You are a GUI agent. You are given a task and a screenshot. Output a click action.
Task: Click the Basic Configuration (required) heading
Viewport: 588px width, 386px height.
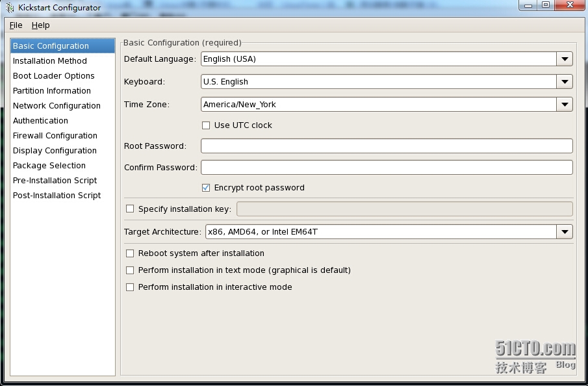[183, 43]
